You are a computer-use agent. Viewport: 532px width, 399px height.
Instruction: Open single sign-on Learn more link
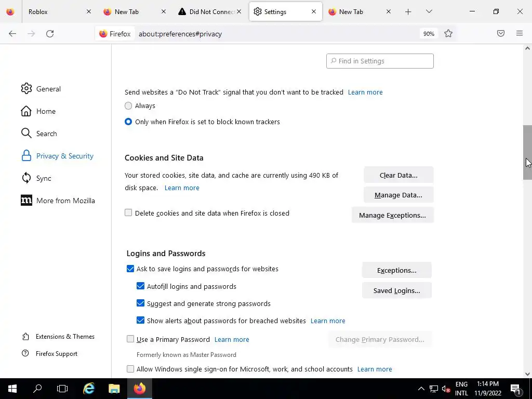click(x=375, y=369)
